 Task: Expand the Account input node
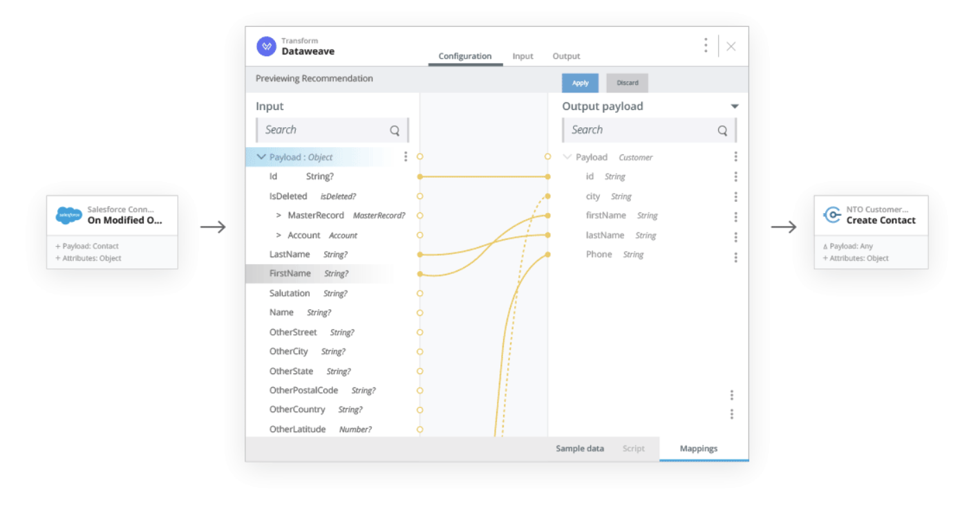pyautogui.click(x=279, y=235)
